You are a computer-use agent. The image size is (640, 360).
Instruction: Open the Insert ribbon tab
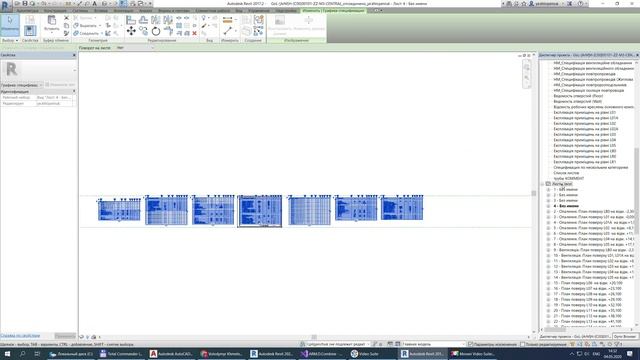point(101,11)
